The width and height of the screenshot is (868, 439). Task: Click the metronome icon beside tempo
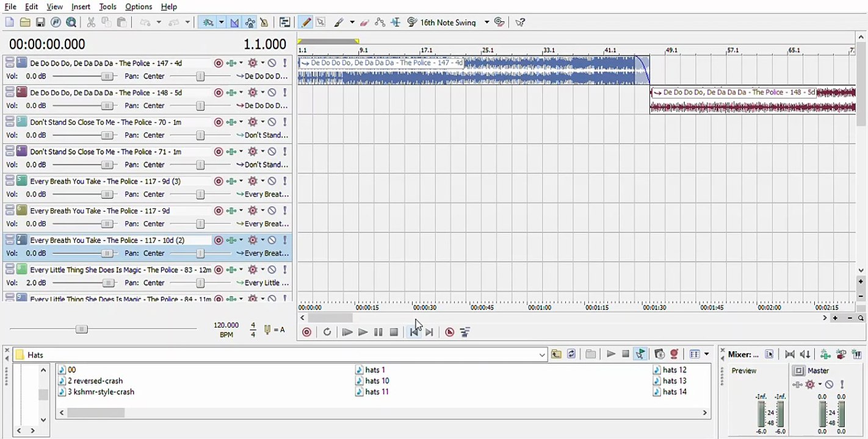pyautogui.click(x=267, y=330)
